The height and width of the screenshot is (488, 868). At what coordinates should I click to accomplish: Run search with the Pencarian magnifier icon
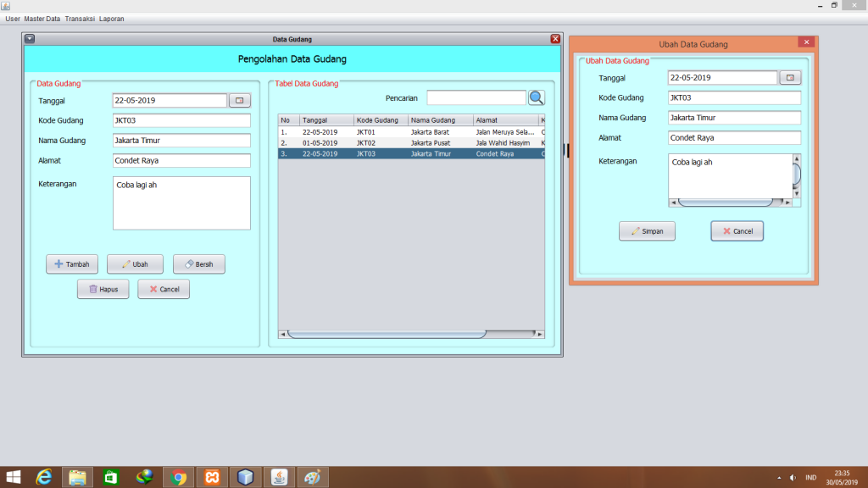pos(536,97)
